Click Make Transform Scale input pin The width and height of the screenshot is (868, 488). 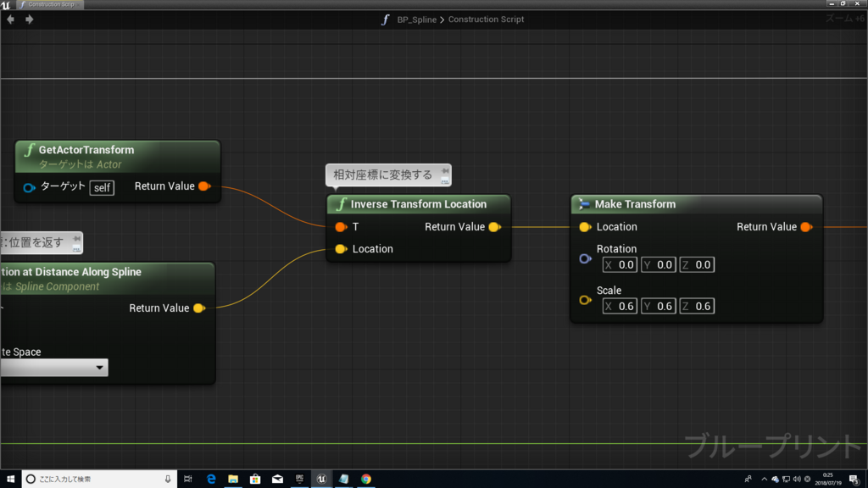click(585, 301)
